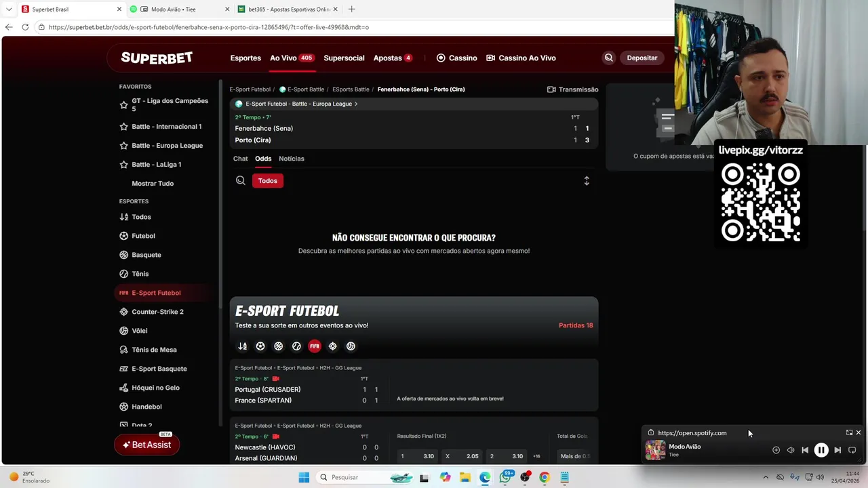
Task: Select the Counter-Strike crosshair filter icon
Action: coord(332,346)
